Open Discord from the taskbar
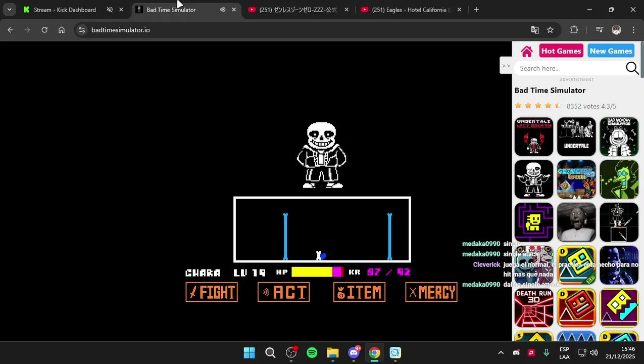The height and width of the screenshot is (364, 644). pos(354,352)
